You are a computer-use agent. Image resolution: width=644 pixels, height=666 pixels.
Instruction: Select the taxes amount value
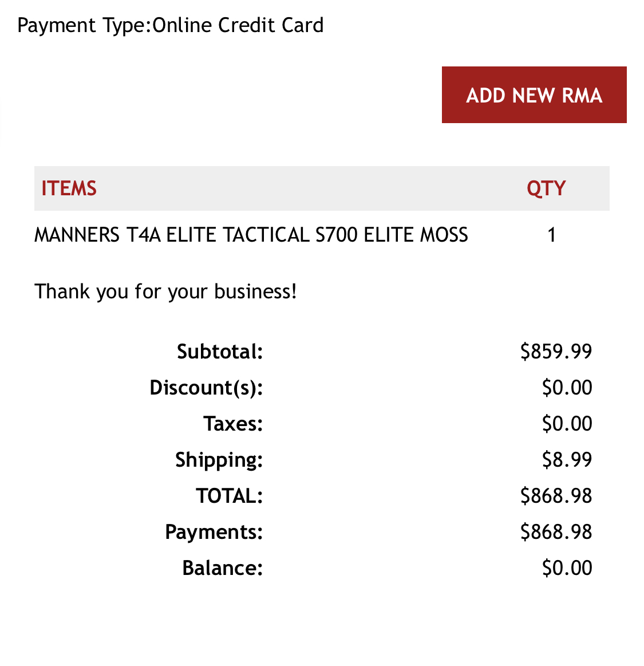567,423
